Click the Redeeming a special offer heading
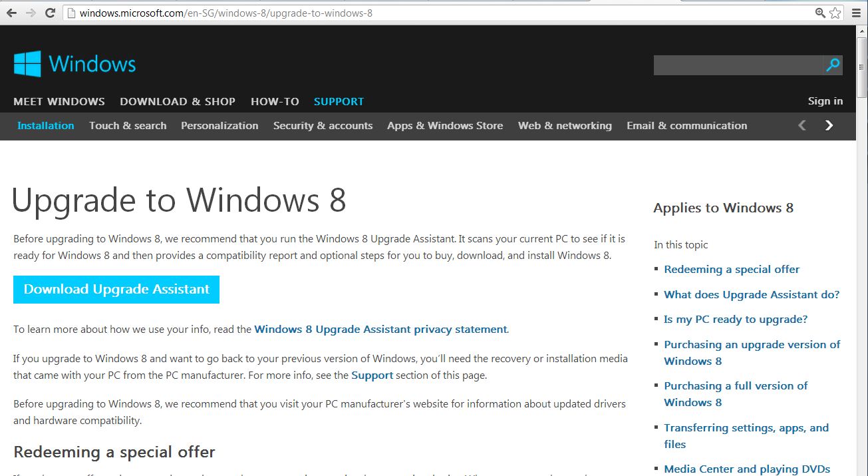The height and width of the screenshot is (476, 868). pos(114,452)
